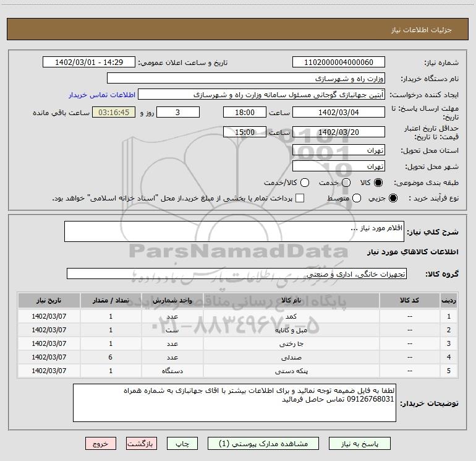
Task: Click the پنکه دستی item name
Action: 291,371
